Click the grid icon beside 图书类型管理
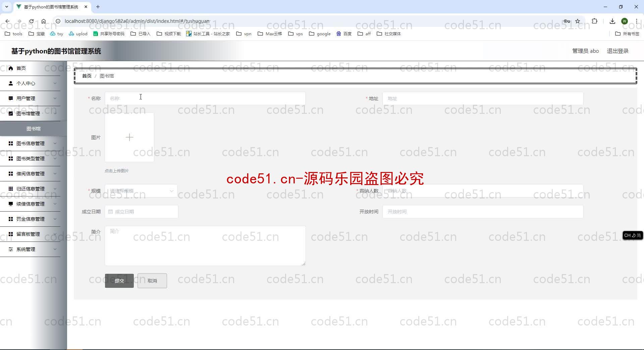 tap(11, 159)
